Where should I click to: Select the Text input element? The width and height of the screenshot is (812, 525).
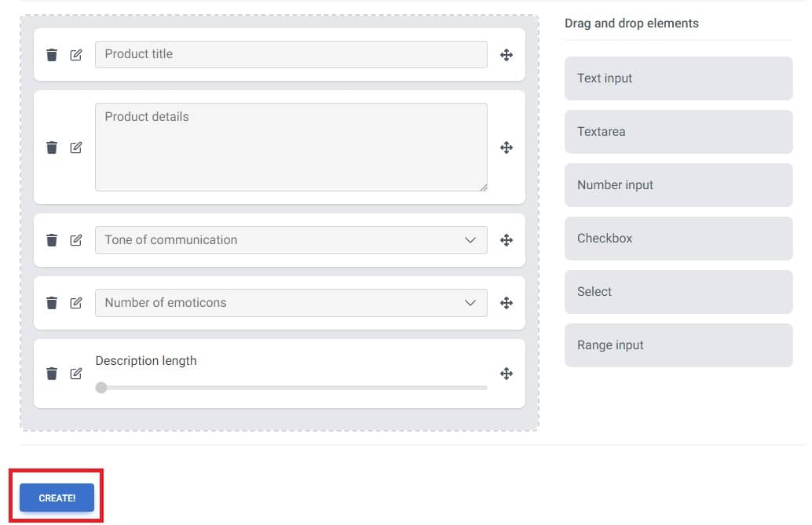click(678, 78)
